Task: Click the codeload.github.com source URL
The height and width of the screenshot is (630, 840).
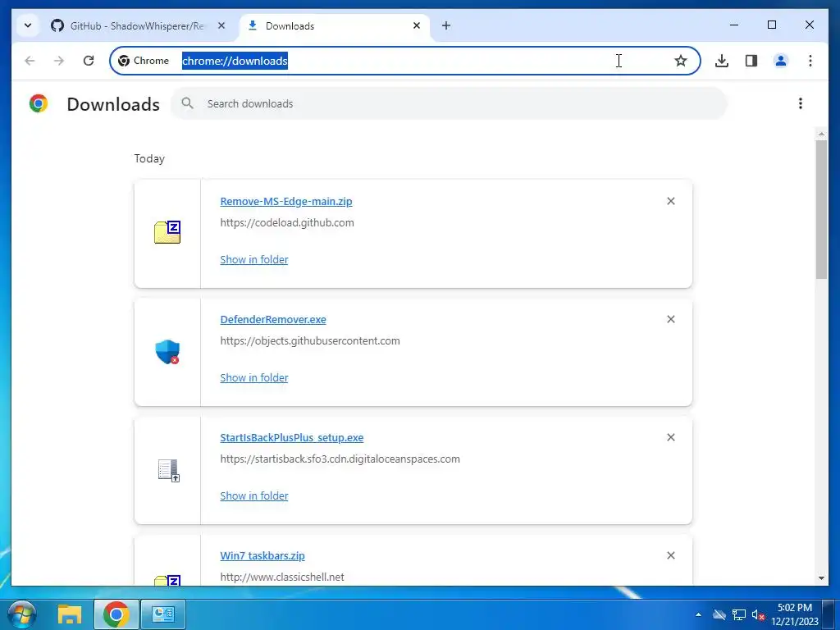Action: pos(287,223)
